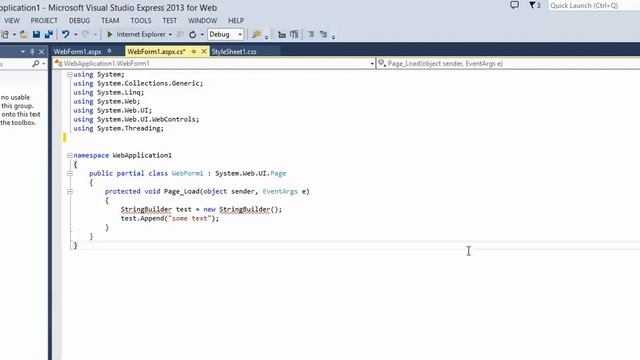Open the WINDOW menu
The height and width of the screenshot is (360, 640).
[x=202, y=20]
